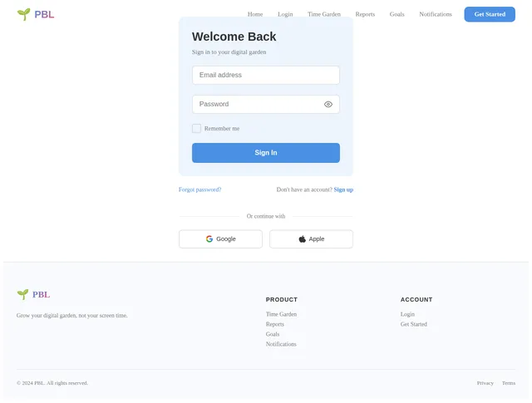
Task: Open Login in the top navigation
Action: pos(285,14)
